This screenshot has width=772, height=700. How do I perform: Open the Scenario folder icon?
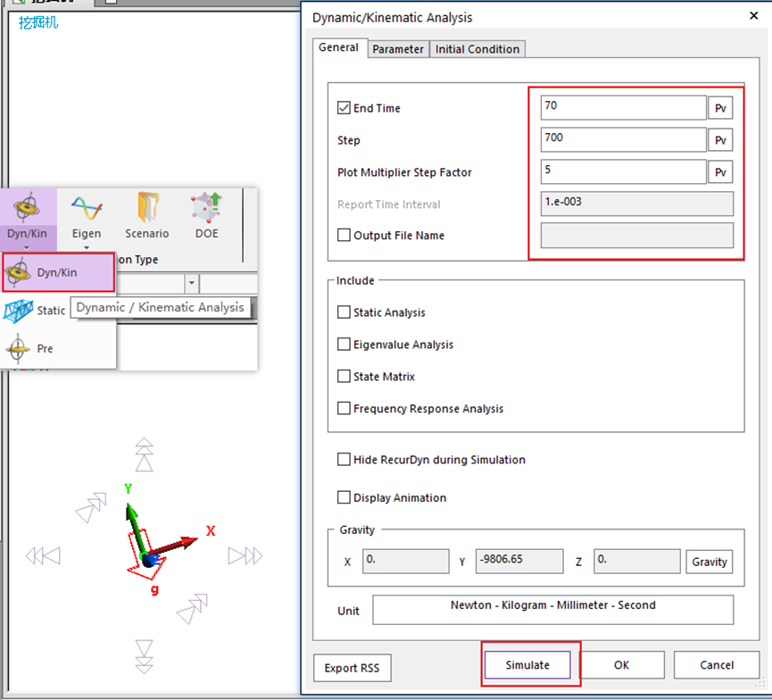147,207
